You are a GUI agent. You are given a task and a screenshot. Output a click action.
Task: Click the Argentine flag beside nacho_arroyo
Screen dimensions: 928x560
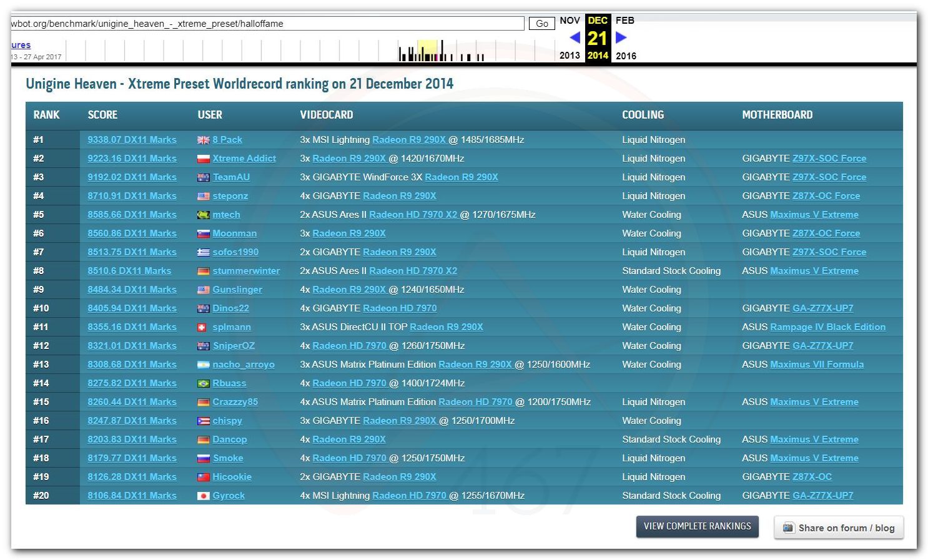coord(203,365)
